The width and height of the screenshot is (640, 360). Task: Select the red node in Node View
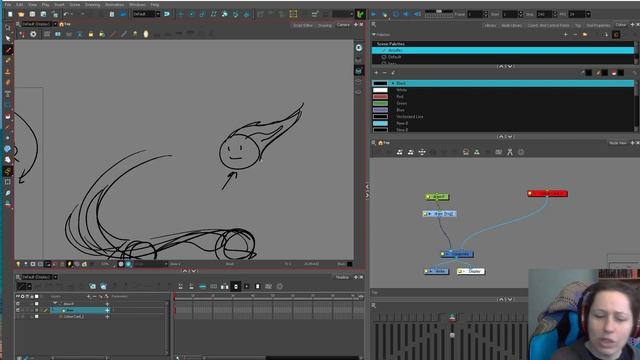click(x=547, y=193)
